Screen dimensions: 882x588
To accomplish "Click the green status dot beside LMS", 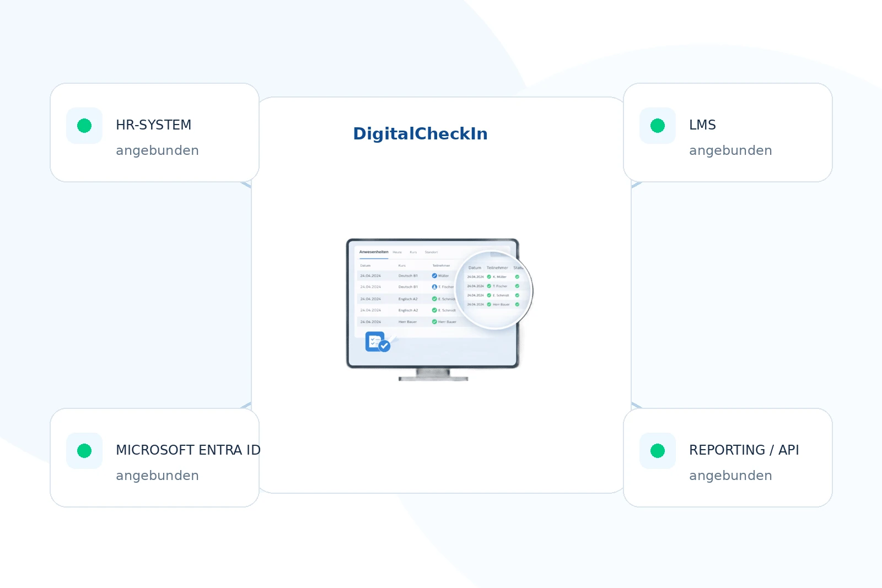I will point(658,126).
